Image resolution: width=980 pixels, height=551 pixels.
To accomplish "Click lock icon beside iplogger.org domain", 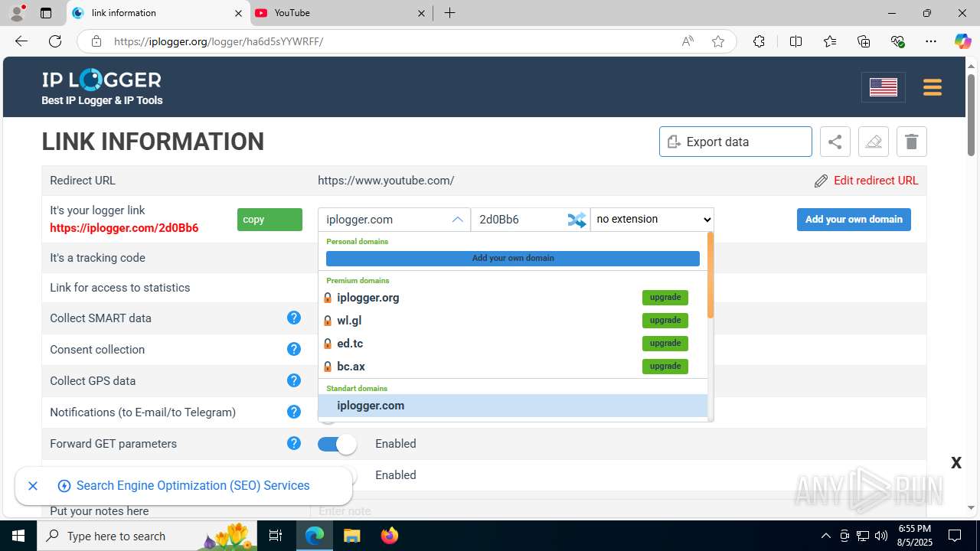I will [x=328, y=298].
